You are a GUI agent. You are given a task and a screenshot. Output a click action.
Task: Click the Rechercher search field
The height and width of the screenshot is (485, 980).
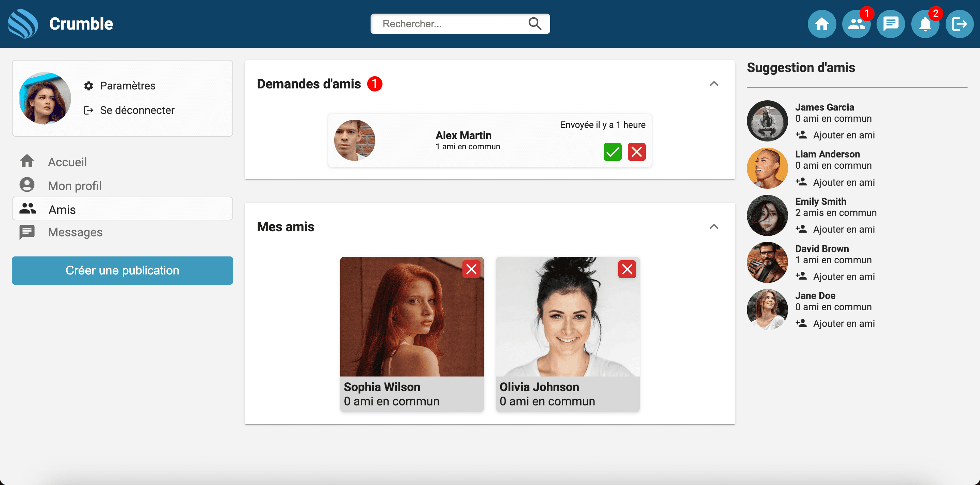point(449,23)
